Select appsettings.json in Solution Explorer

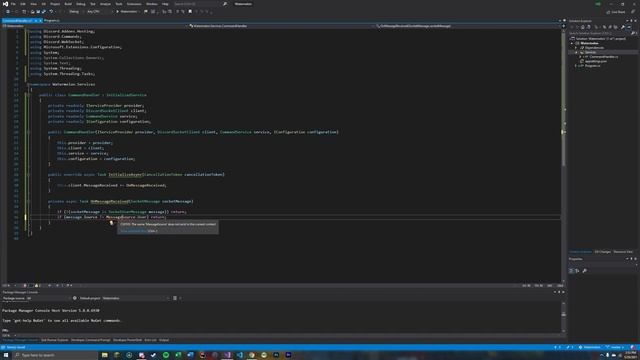click(596, 61)
